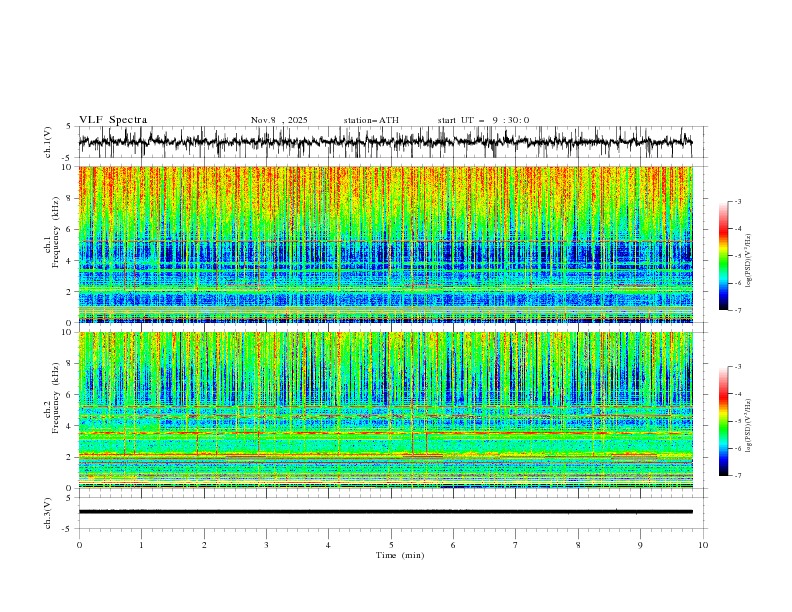
Task: Click the Time (min) axis label
Action: click(400, 555)
